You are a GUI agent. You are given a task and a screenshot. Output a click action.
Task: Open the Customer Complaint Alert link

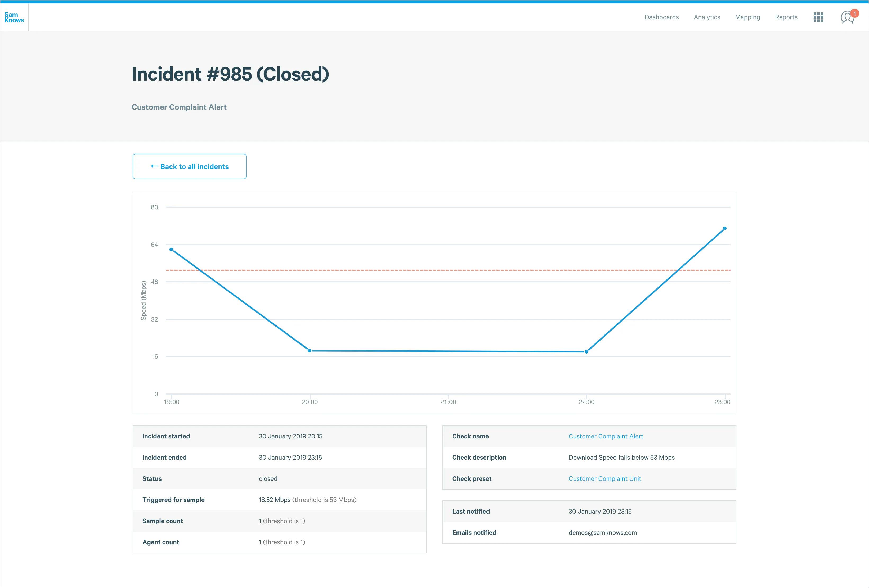[606, 436]
